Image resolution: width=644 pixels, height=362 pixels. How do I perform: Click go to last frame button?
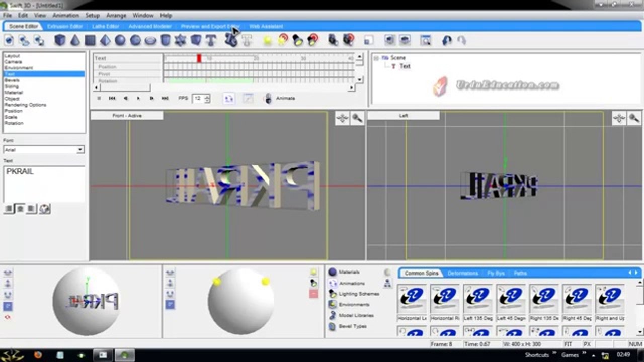tap(165, 98)
